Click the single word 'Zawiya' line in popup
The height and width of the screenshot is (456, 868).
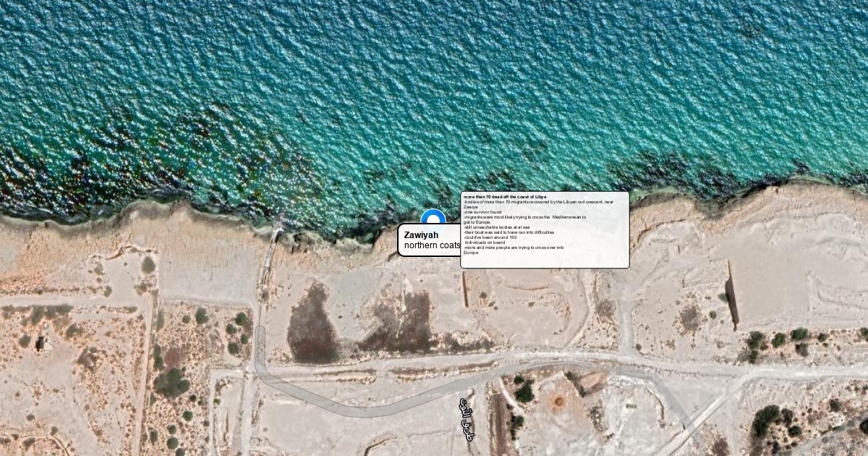[471, 207]
